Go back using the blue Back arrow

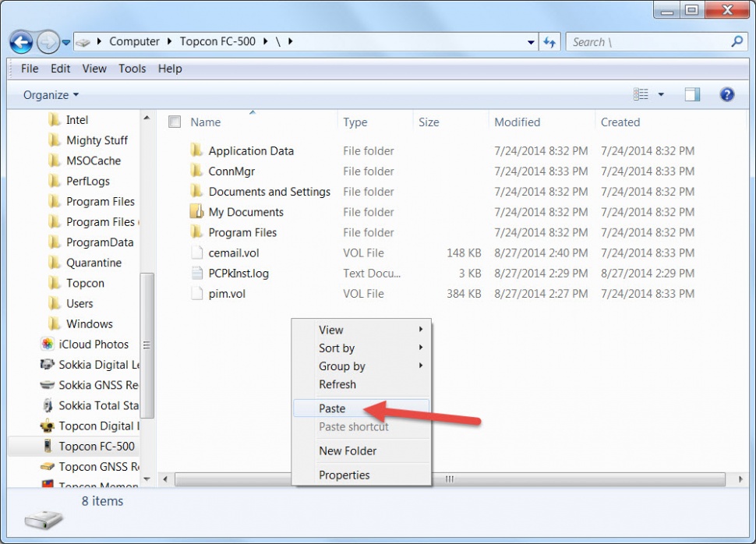pyautogui.click(x=21, y=42)
